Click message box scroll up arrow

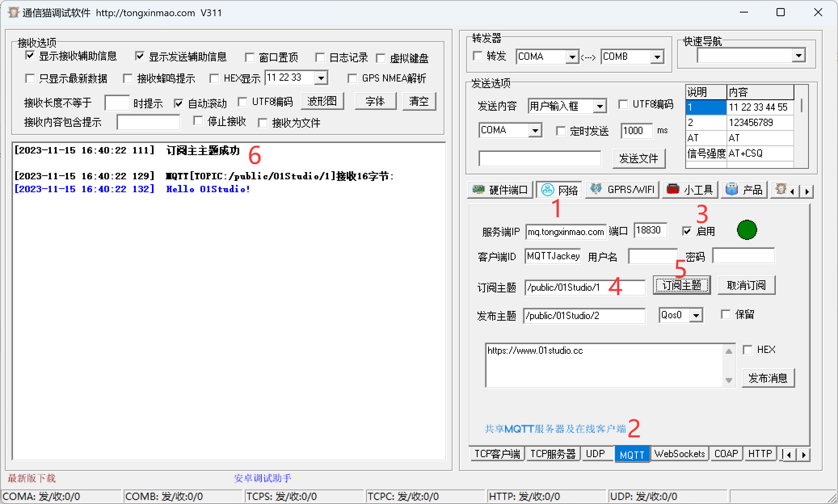click(729, 351)
